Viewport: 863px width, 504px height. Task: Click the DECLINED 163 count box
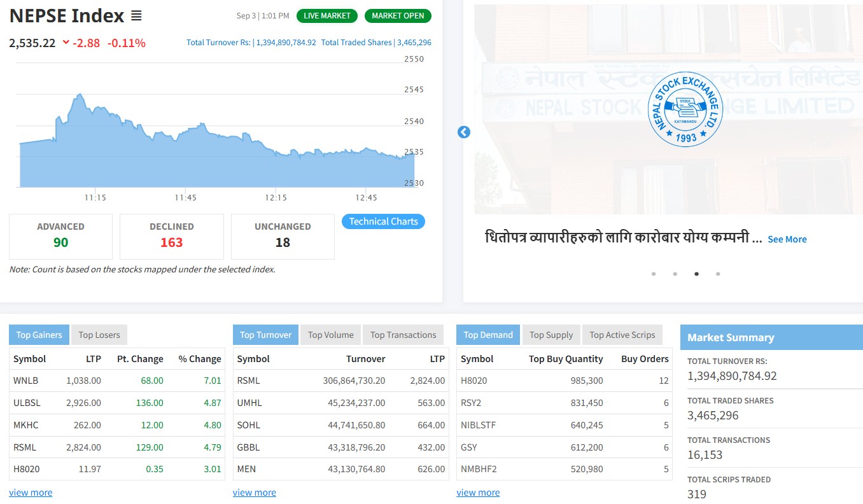point(172,237)
